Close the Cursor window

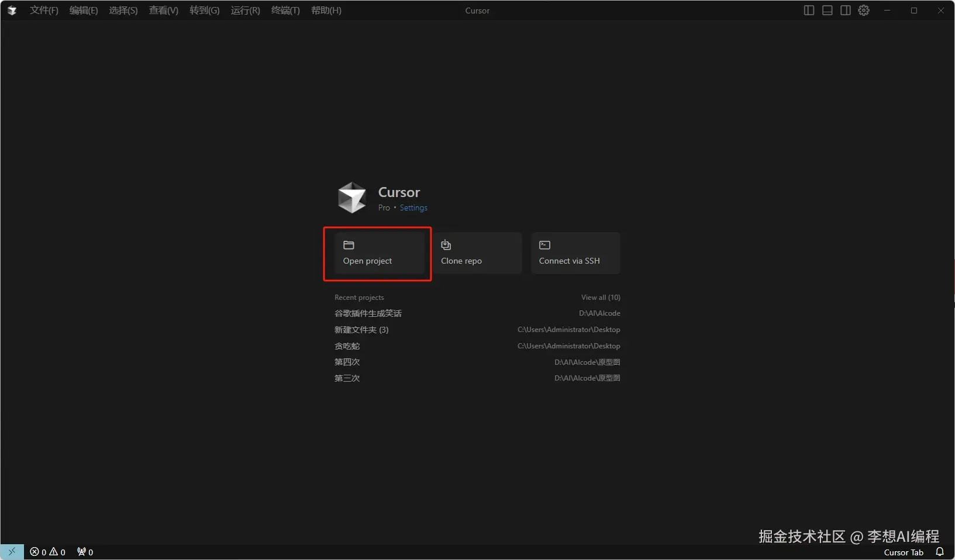[x=941, y=11]
